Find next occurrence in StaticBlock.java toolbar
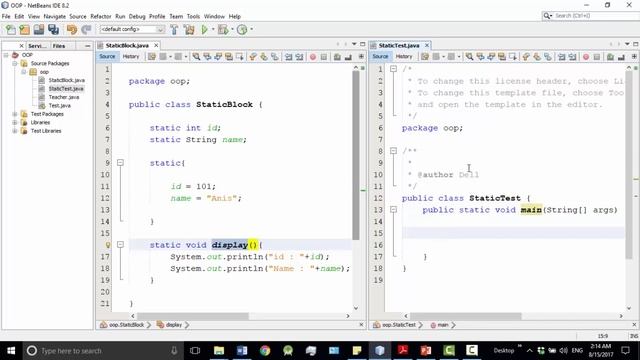 (218, 57)
